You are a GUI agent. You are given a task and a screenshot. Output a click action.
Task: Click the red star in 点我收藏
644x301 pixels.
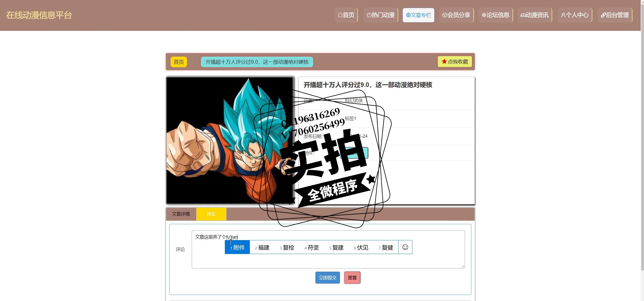click(x=444, y=61)
